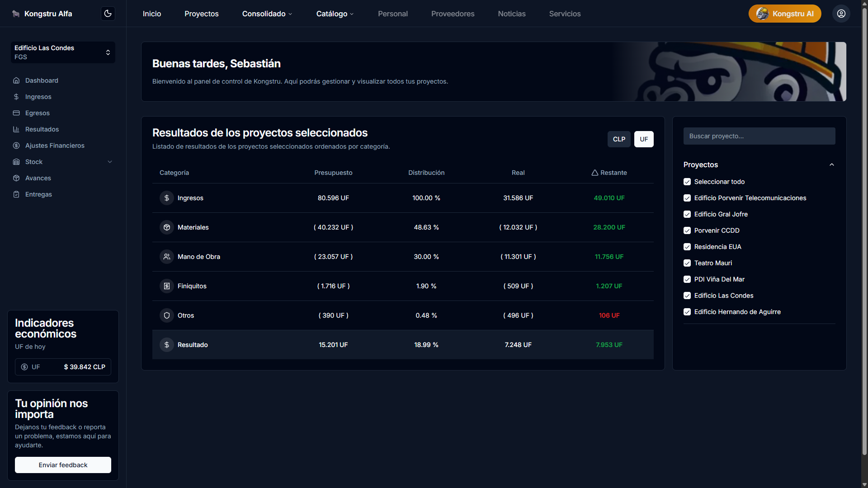The image size is (868, 488).
Task: Open Ajustes Financieros page
Action: pyautogui.click(x=55, y=145)
